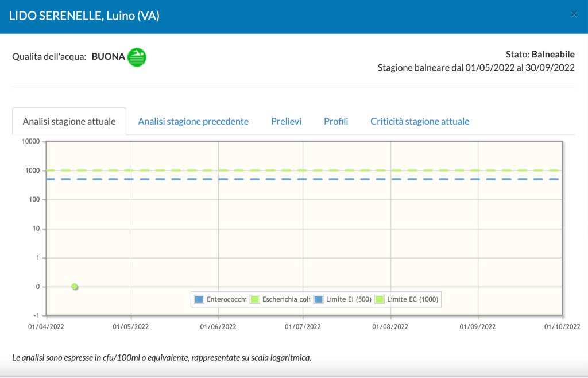Click the Balneabile status text
The height and width of the screenshot is (378, 588).
[553, 54]
